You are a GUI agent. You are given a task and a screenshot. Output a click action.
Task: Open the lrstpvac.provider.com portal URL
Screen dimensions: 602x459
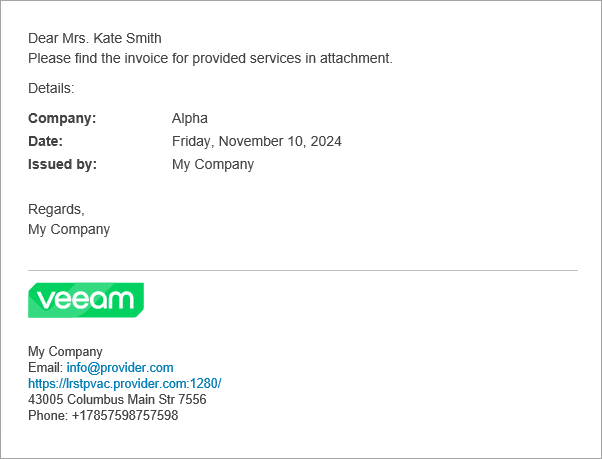[x=124, y=383]
